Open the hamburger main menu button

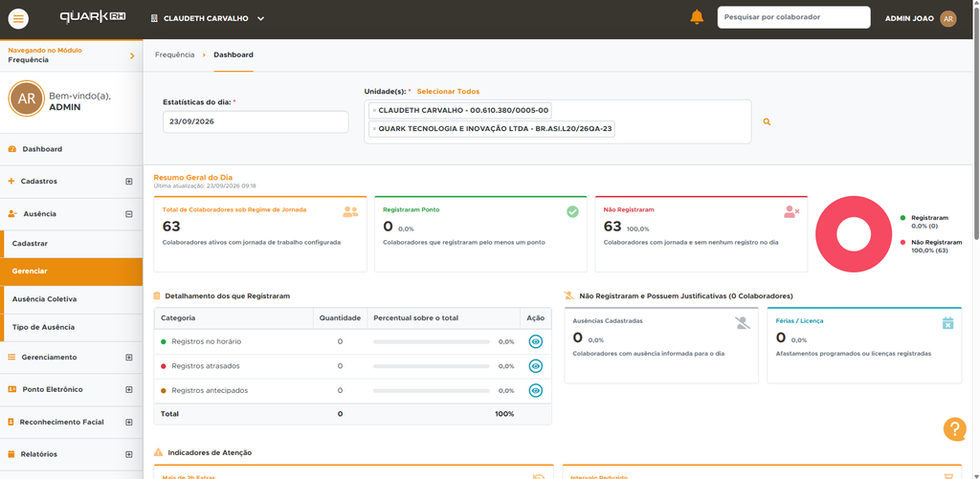pos(17,19)
